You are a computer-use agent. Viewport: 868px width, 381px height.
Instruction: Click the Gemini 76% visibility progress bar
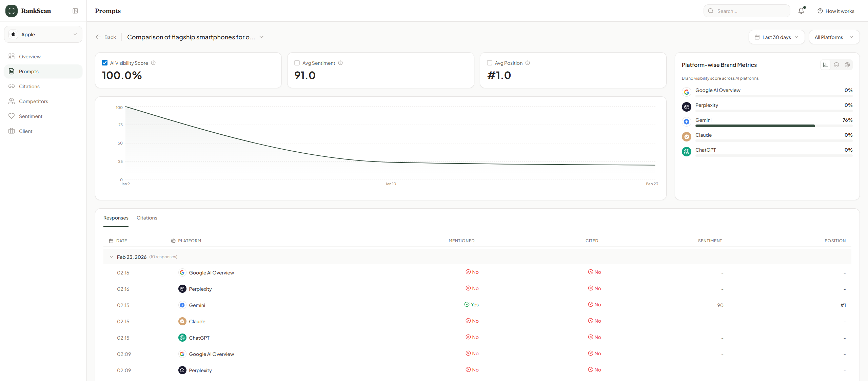773,126
